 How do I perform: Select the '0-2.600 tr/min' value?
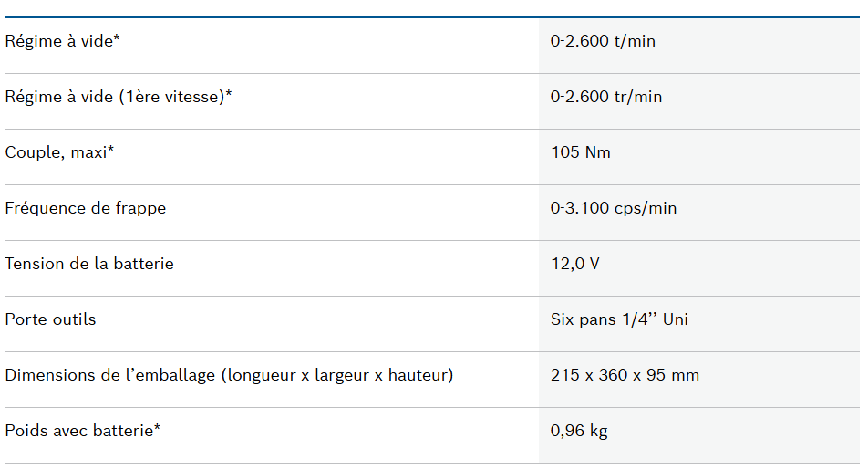(x=606, y=97)
